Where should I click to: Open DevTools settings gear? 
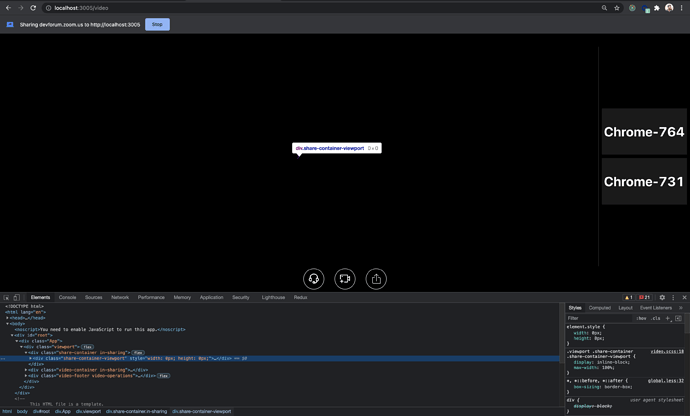[x=662, y=298]
